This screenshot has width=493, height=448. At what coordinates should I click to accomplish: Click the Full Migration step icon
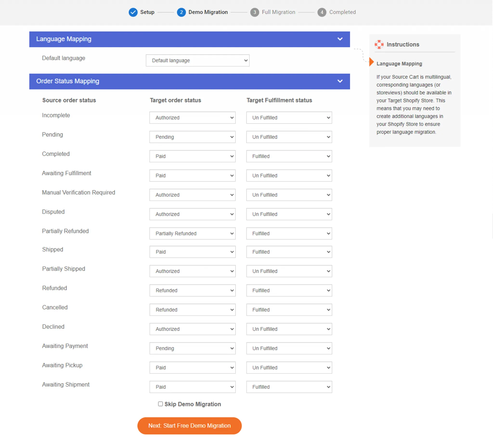[x=254, y=12]
